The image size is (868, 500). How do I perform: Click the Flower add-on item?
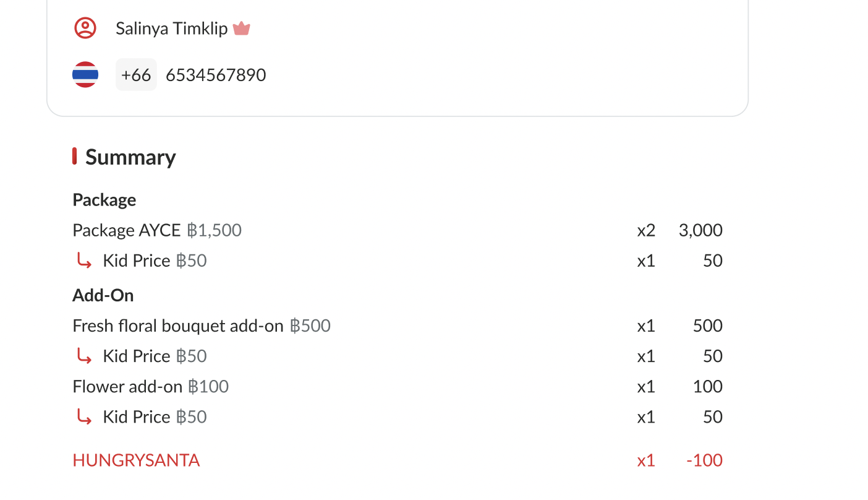pos(127,387)
